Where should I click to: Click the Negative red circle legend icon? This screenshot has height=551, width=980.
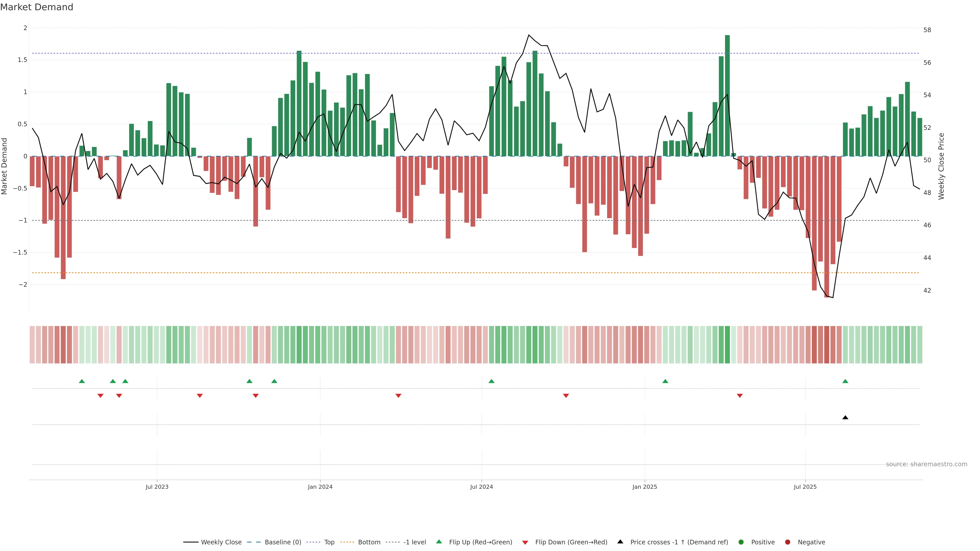788,542
